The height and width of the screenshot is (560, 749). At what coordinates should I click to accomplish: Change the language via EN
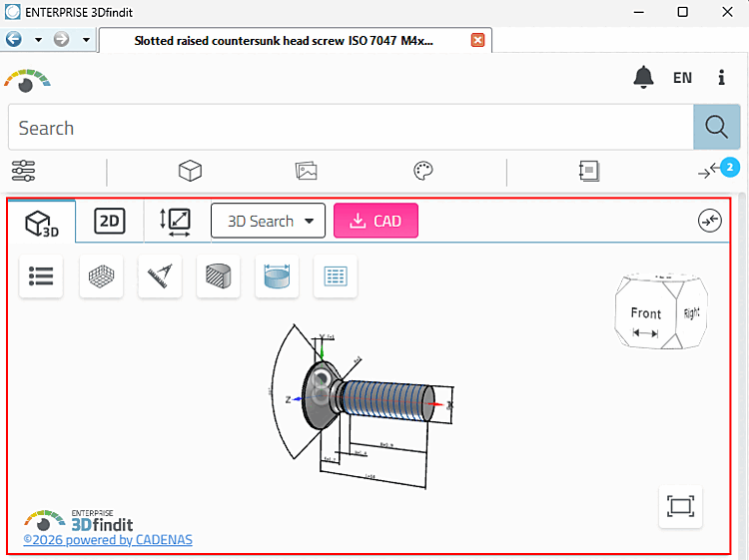(x=682, y=78)
